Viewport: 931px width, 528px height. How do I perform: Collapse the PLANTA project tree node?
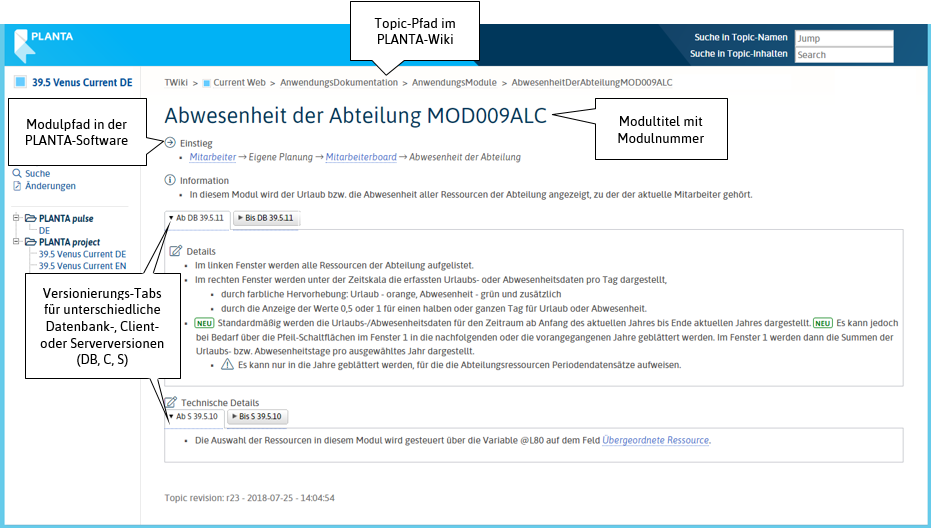pyautogui.click(x=16, y=242)
